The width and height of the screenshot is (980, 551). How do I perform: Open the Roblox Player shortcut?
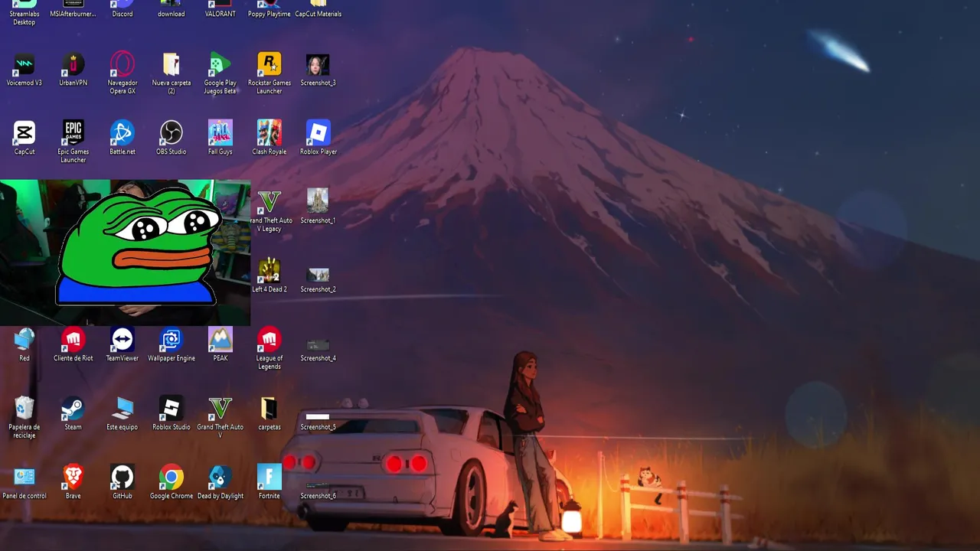pyautogui.click(x=318, y=139)
